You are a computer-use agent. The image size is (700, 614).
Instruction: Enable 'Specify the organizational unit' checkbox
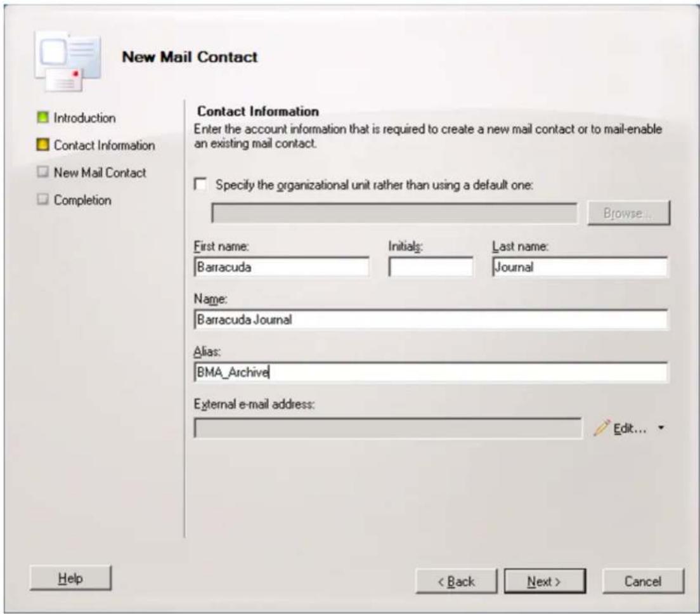(200, 184)
